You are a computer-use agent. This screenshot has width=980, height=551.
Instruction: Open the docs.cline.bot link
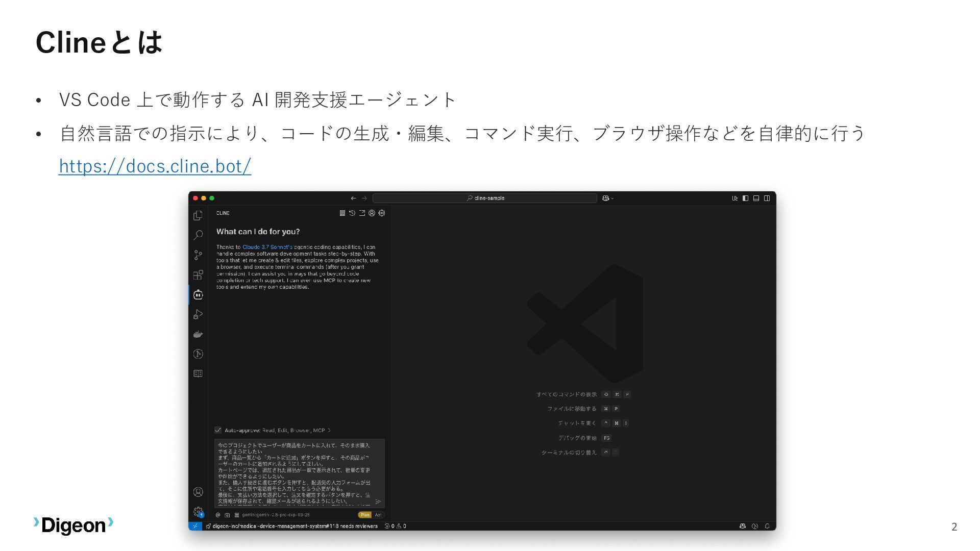155,166
